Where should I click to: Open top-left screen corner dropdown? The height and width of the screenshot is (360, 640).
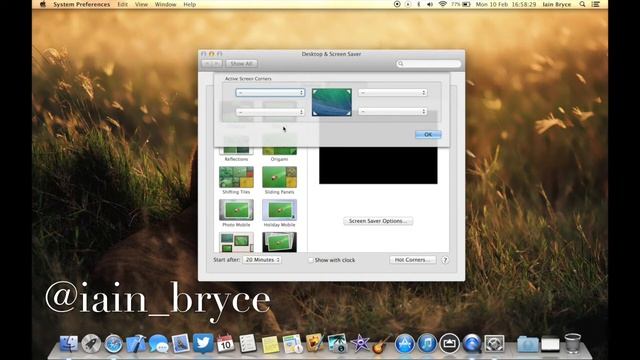click(270, 93)
